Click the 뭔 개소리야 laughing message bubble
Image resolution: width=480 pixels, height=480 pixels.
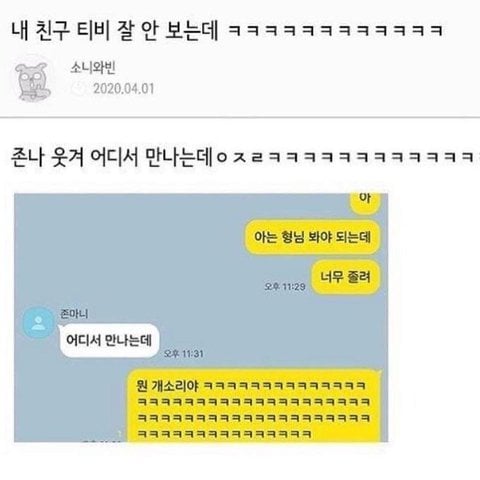click(x=254, y=406)
